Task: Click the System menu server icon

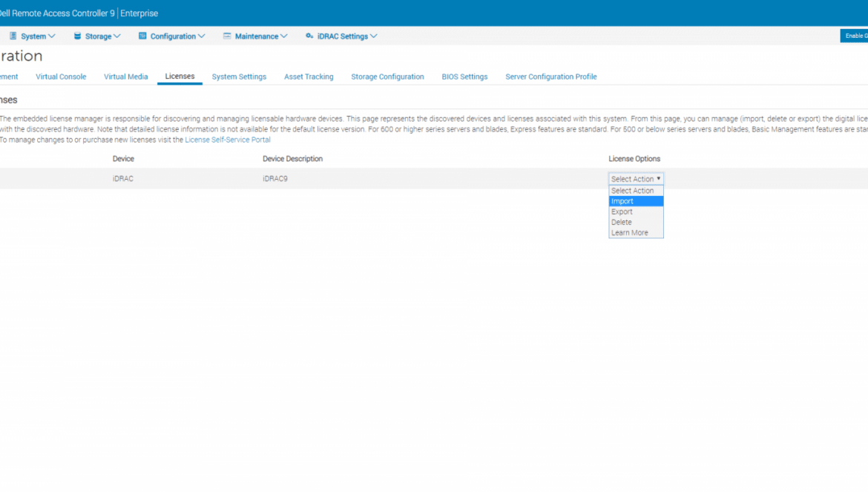Action: pos(13,36)
